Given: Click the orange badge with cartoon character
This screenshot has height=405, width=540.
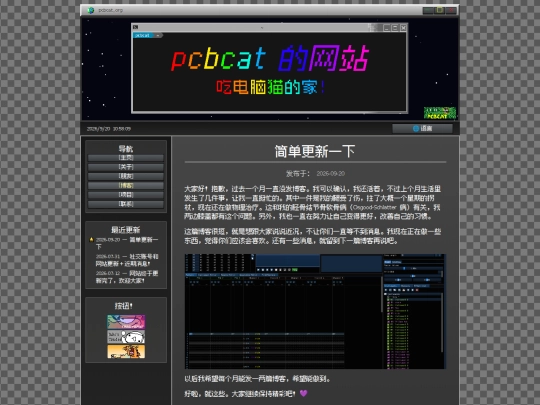Looking at the screenshot, I should pos(126,352).
